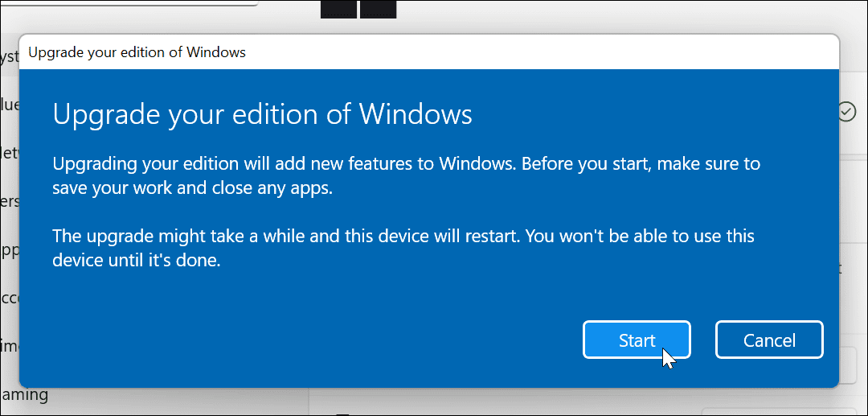868x416 pixels.
Task: Click the Windows logo above the dialog
Action: pyautogui.click(x=358, y=8)
